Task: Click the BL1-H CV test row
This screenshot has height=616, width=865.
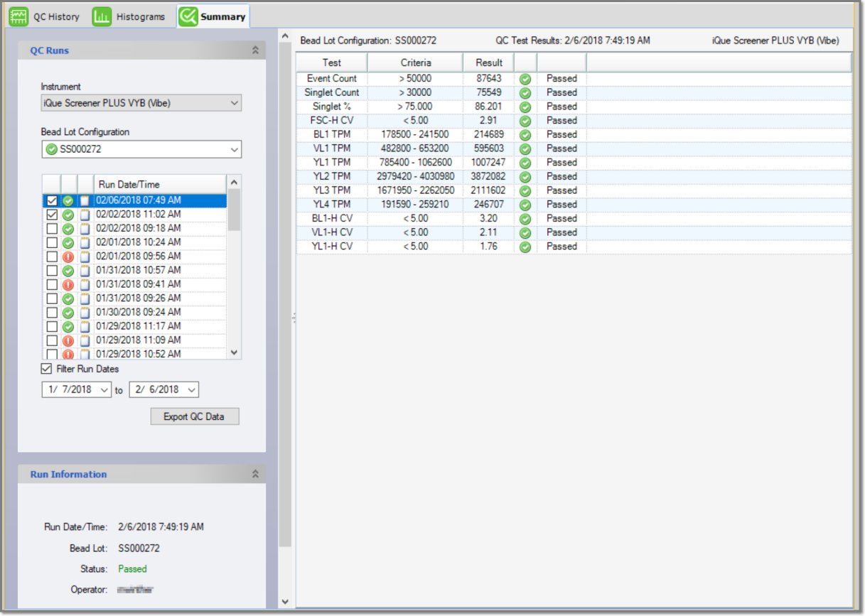Action: [574, 219]
